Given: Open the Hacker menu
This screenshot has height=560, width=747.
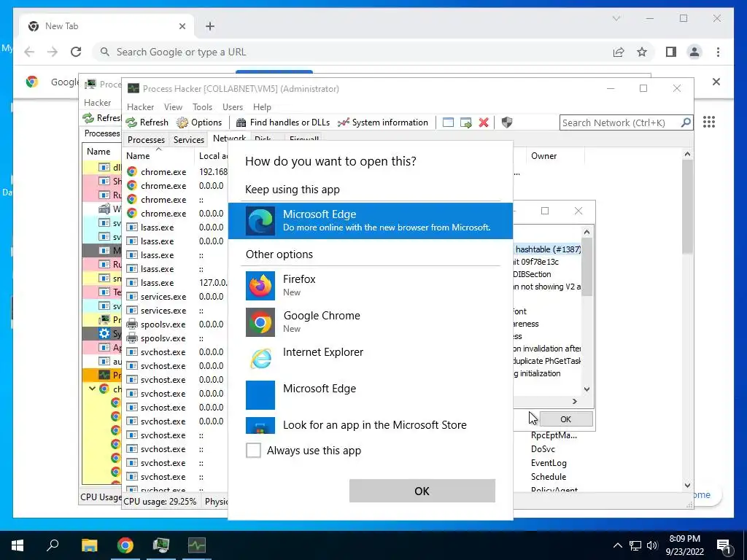Looking at the screenshot, I should click(141, 107).
